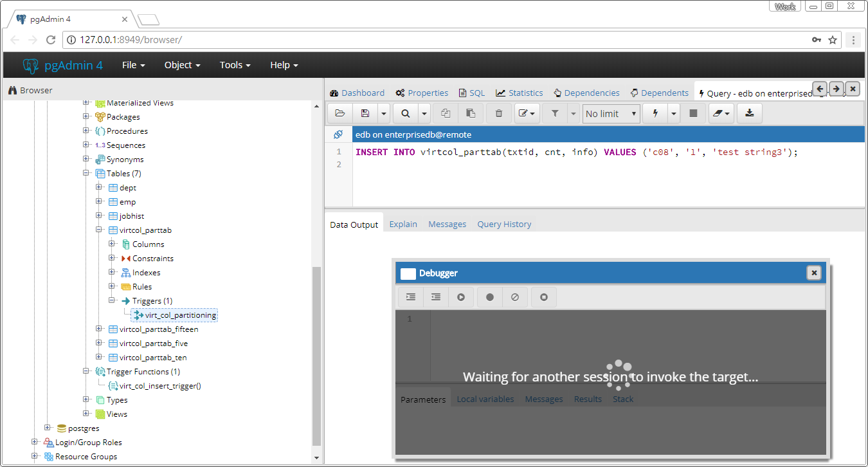The height and width of the screenshot is (467, 868).
Task: Download results as CSV icon
Action: point(750,114)
